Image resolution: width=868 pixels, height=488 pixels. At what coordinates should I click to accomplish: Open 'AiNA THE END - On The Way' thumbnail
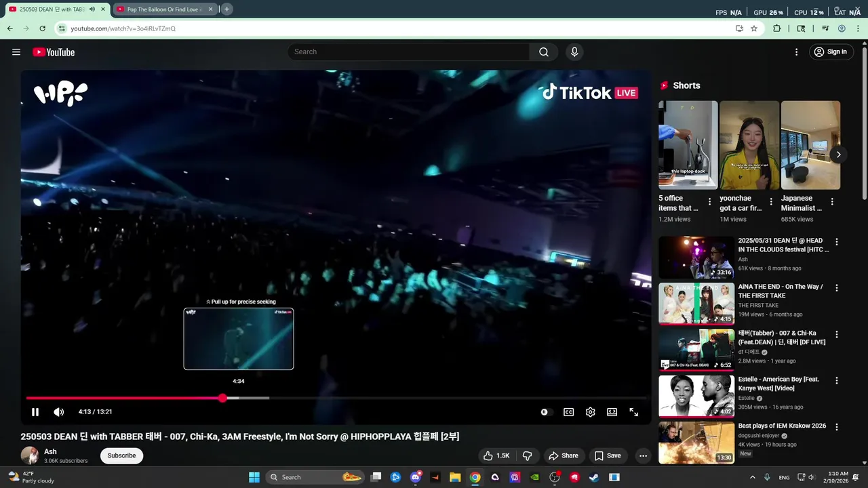(x=696, y=304)
